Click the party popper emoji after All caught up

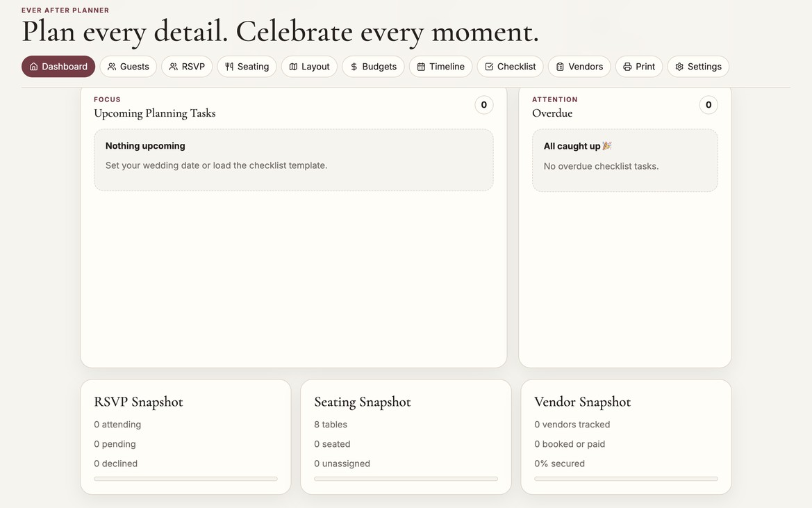(607, 146)
